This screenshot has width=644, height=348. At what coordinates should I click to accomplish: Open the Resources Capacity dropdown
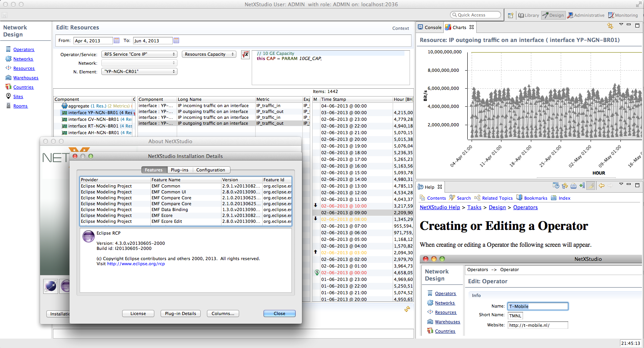point(209,54)
